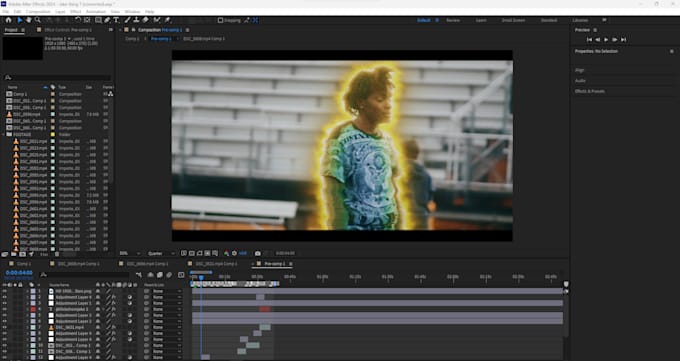Viewport: 680px width, 361px height.
Task: Open the Align panel
Action: coord(579,70)
